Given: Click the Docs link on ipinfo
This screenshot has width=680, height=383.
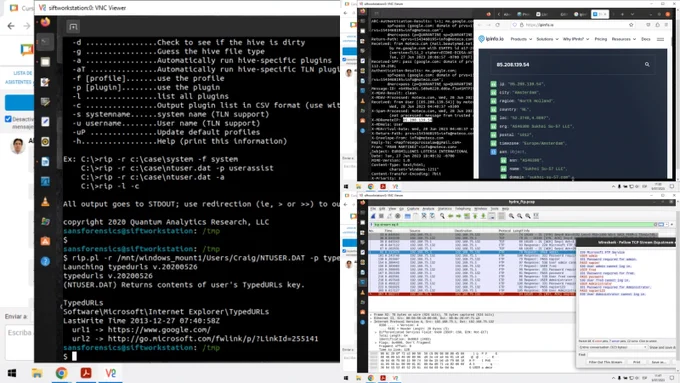Looking at the screenshot, I should pyautogui.click(x=646, y=39).
